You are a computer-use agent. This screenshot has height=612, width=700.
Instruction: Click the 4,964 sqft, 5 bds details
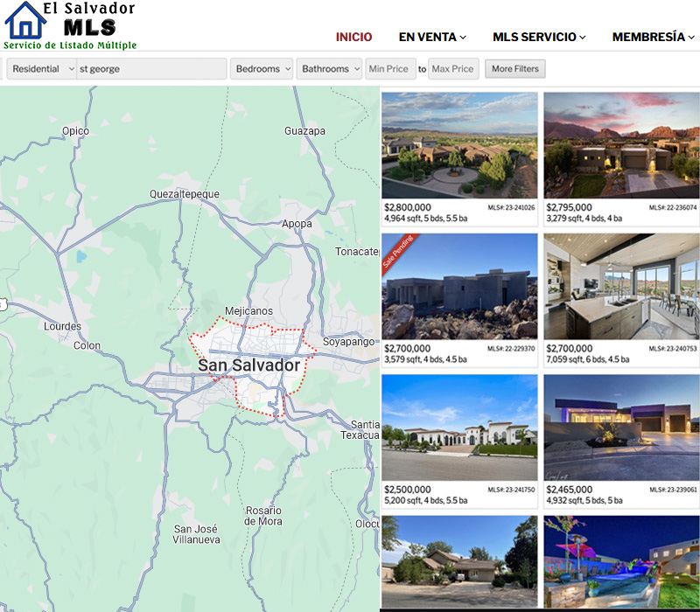pos(426,218)
